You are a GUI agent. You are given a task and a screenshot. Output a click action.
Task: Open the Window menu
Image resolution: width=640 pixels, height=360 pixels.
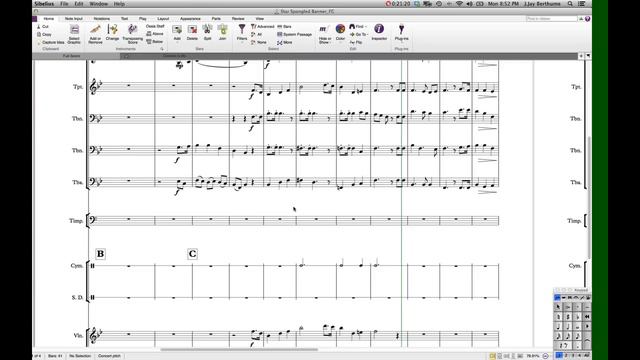(99, 4)
